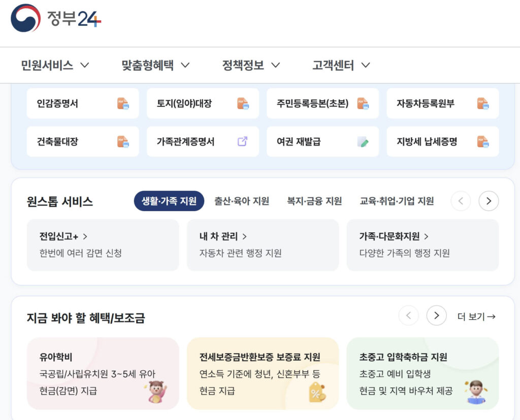Open the 내 차 관리 service card
Screen dimensions: 520x420
[263, 245]
